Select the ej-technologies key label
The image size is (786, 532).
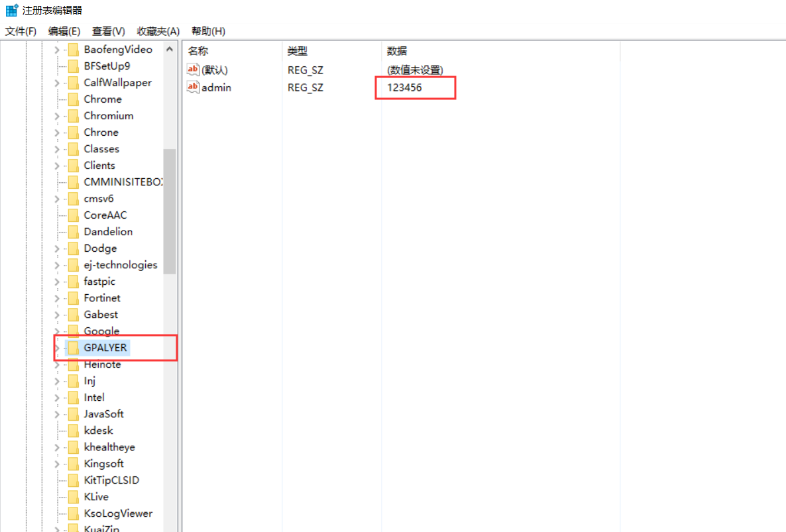(x=121, y=265)
